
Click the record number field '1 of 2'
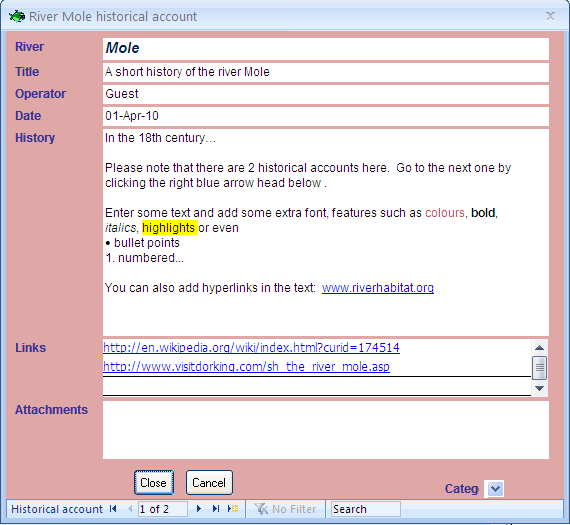(163, 509)
